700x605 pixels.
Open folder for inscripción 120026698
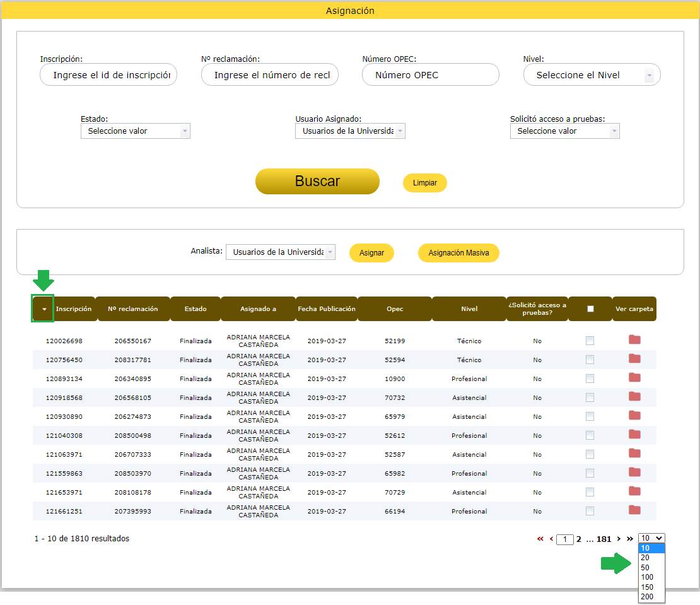point(634,340)
